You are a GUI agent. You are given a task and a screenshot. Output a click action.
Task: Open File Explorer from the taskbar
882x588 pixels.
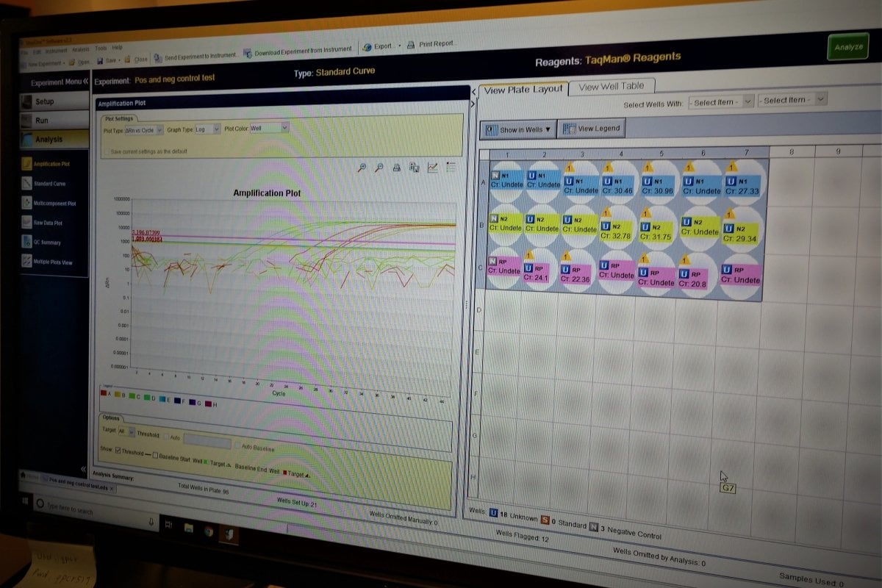click(189, 527)
